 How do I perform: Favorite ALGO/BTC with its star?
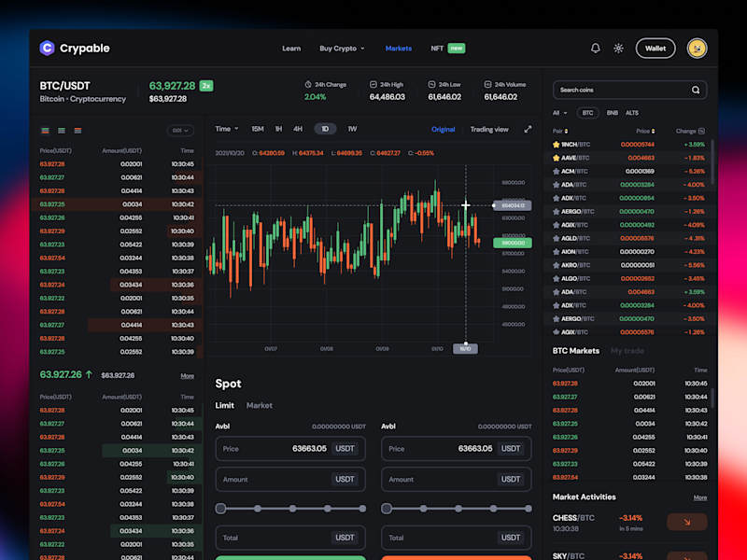pyautogui.click(x=556, y=278)
